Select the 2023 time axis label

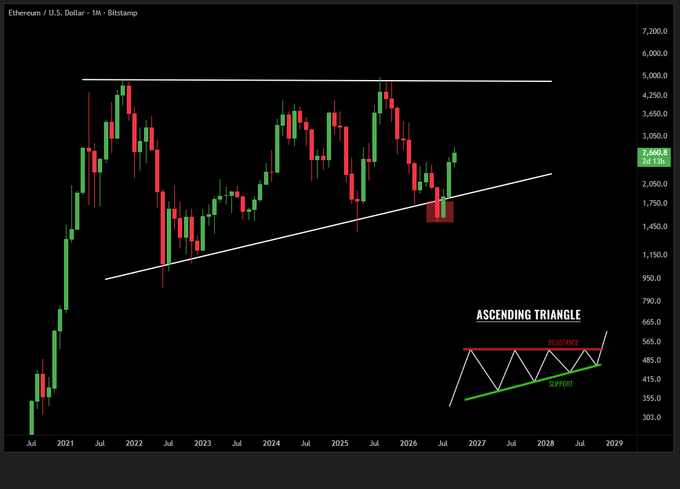click(203, 443)
